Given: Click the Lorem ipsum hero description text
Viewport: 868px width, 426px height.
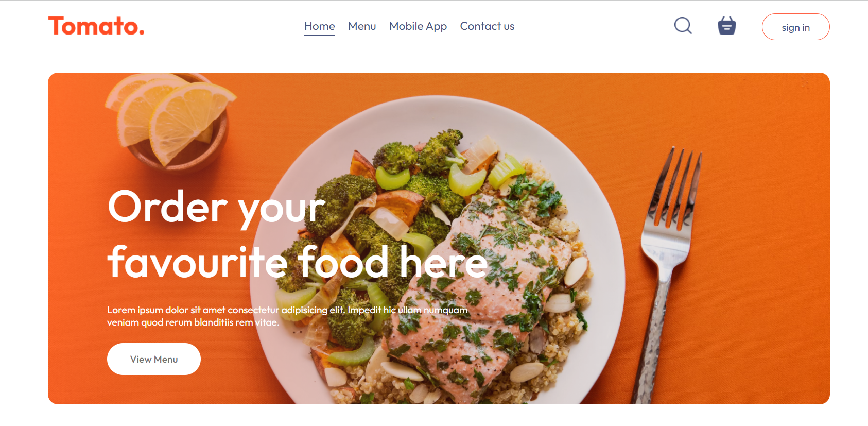Looking at the screenshot, I should (x=287, y=316).
